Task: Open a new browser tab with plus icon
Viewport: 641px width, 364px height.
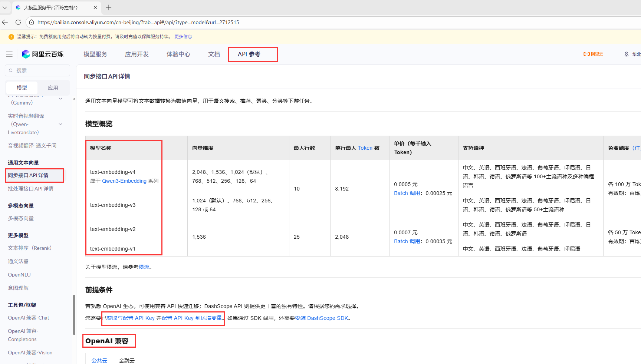Action: (x=109, y=7)
